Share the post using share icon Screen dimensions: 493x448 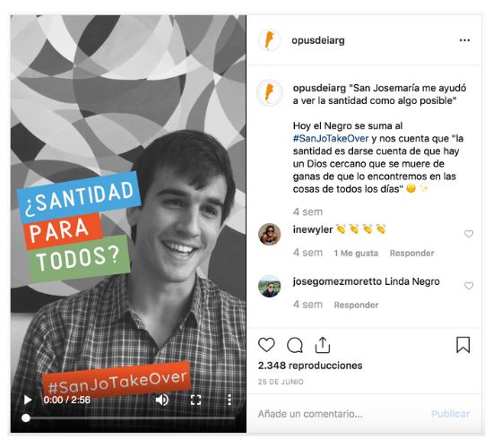(x=323, y=345)
